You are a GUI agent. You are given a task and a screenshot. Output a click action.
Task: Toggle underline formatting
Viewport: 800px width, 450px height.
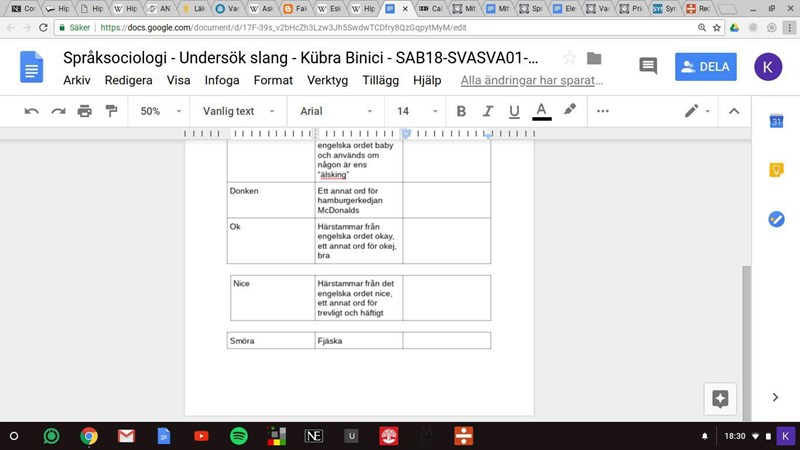pyautogui.click(x=514, y=111)
